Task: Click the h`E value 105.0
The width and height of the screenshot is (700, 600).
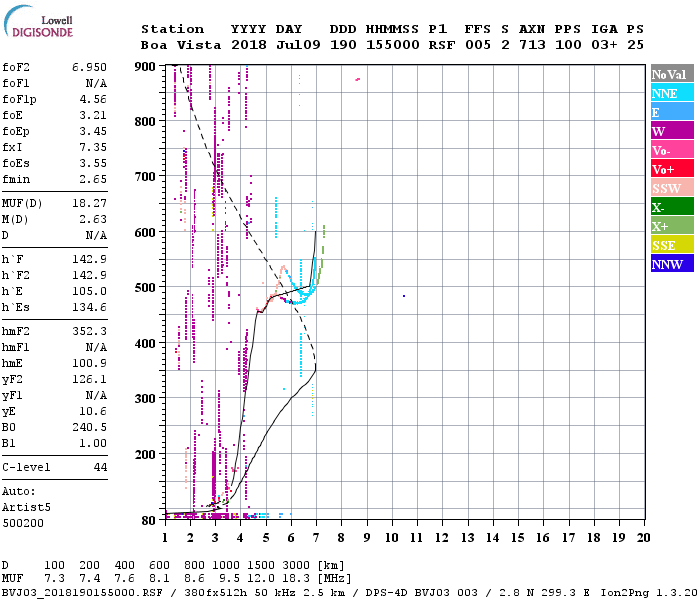Action: click(90, 291)
